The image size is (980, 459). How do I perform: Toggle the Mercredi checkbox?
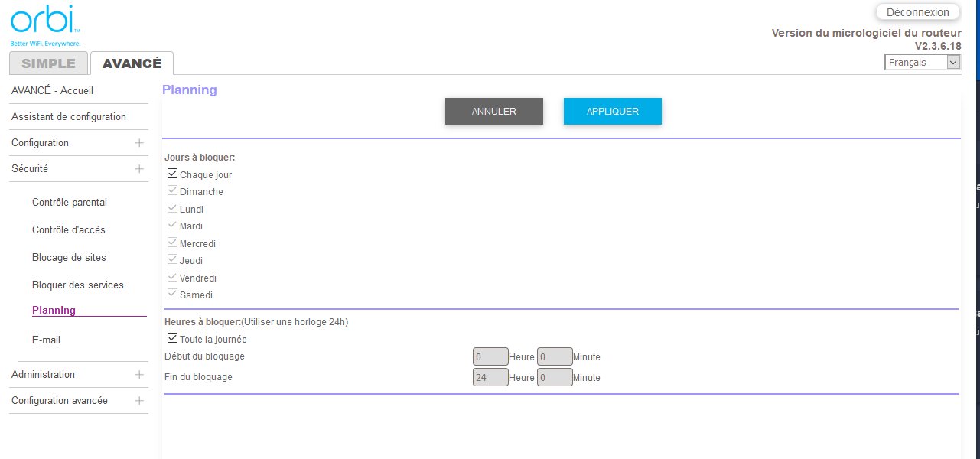172,243
